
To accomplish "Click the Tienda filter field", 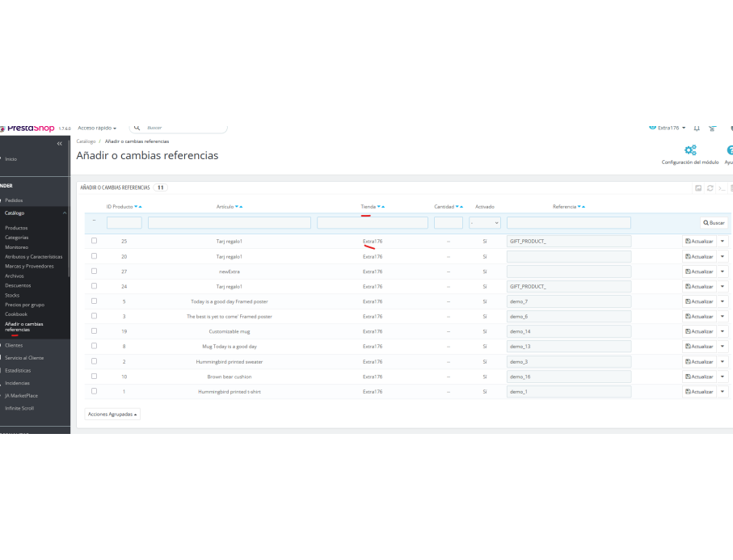I will [x=373, y=223].
